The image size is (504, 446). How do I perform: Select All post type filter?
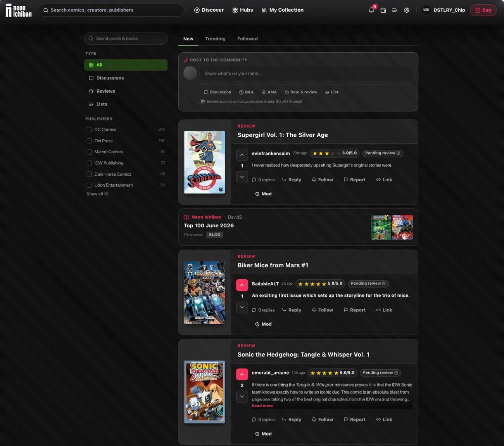coord(126,65)
